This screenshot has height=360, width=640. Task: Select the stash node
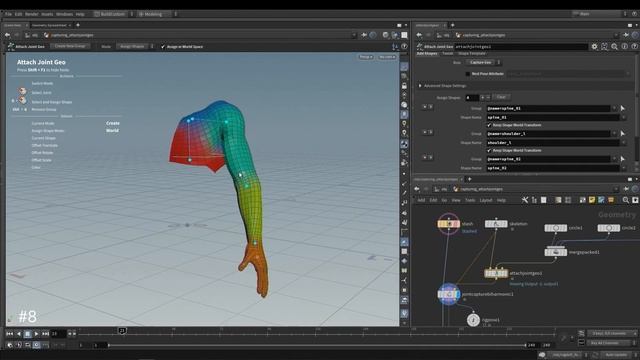449,224
